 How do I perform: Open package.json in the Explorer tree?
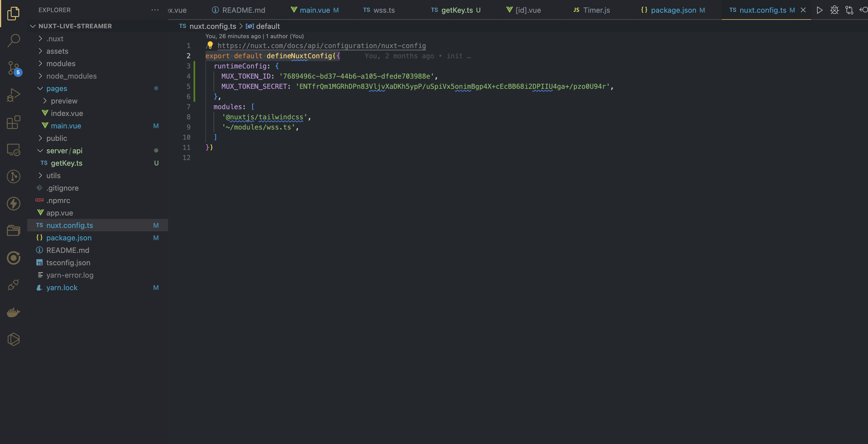pyautogui.click(x=97, y=238)
